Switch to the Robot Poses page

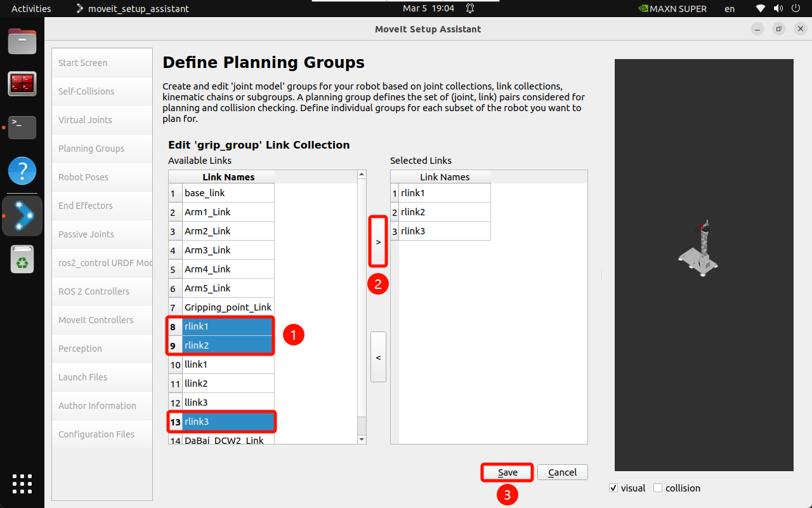pyautogui.click(x=83, y=177)
